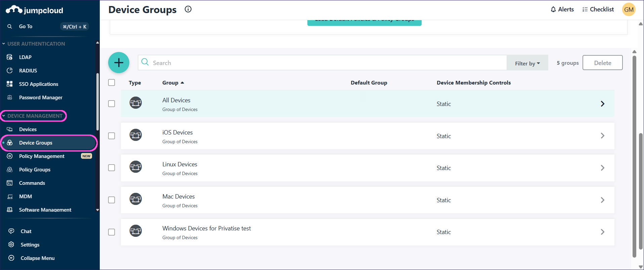Tick the All Devices row checkbox
The height and width of the screenshot is (270, 644).
point(112,104)
